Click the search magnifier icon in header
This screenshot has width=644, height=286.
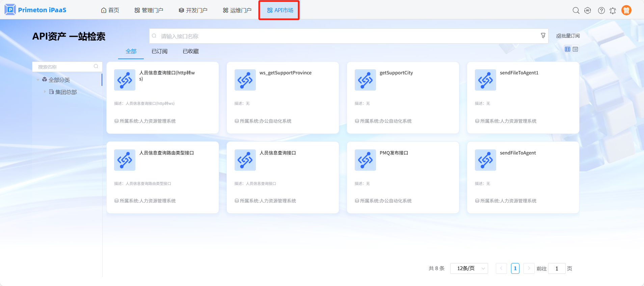point(576,10)
